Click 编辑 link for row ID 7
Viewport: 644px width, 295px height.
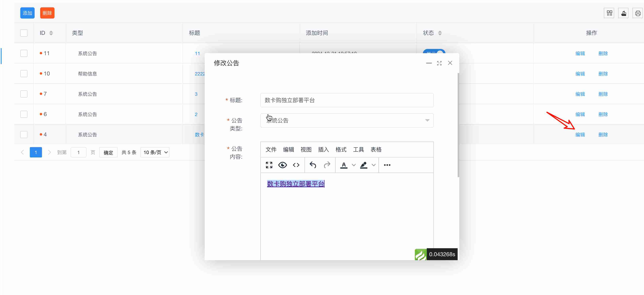580,94
